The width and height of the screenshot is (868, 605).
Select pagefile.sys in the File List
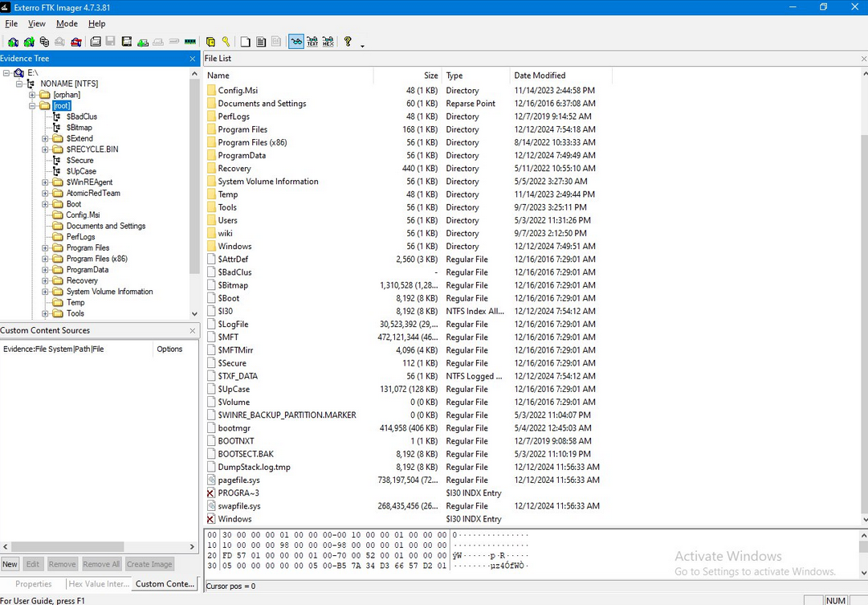click(x=238, y=480)
